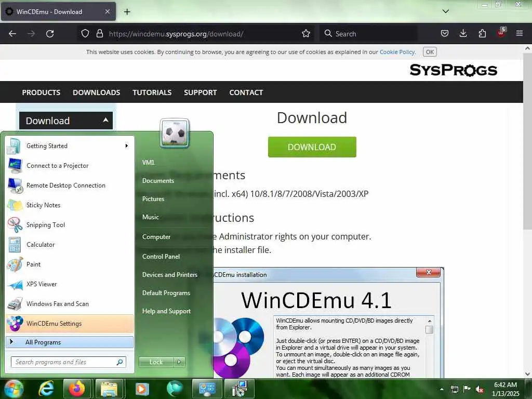Expand All Programs list
Screen dimensions: 532x399
coord(70,342)
